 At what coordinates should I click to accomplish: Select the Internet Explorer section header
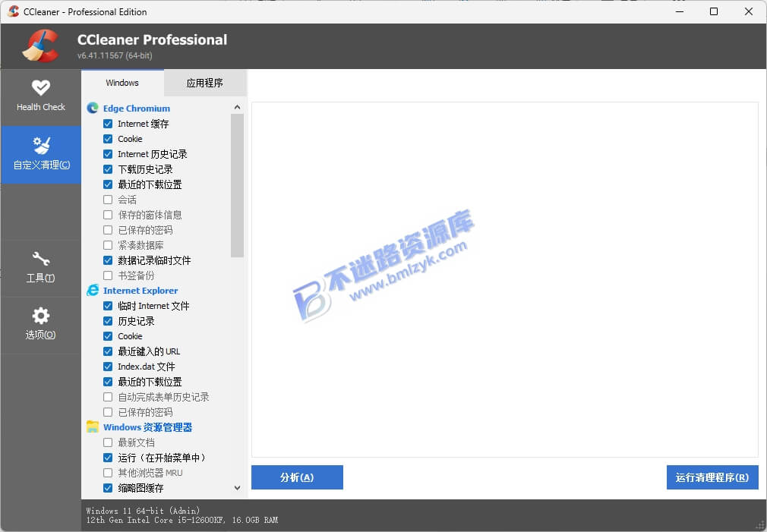[x=140, y=291]
